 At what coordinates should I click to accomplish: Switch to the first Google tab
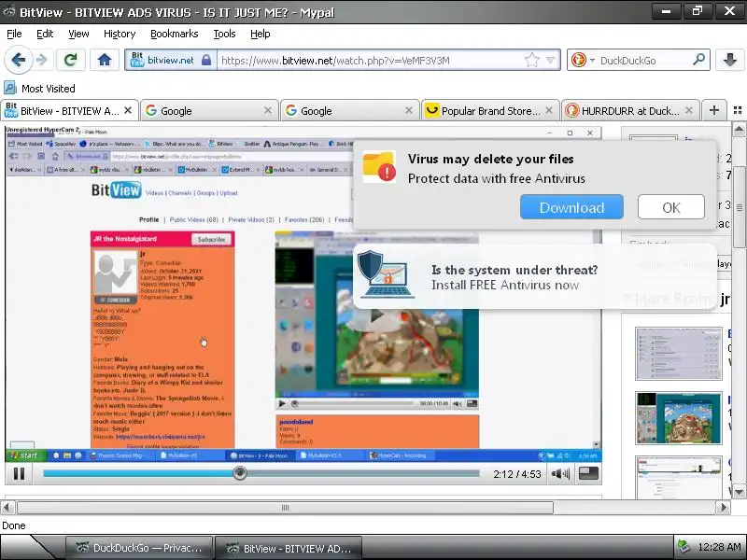[209, 110]
